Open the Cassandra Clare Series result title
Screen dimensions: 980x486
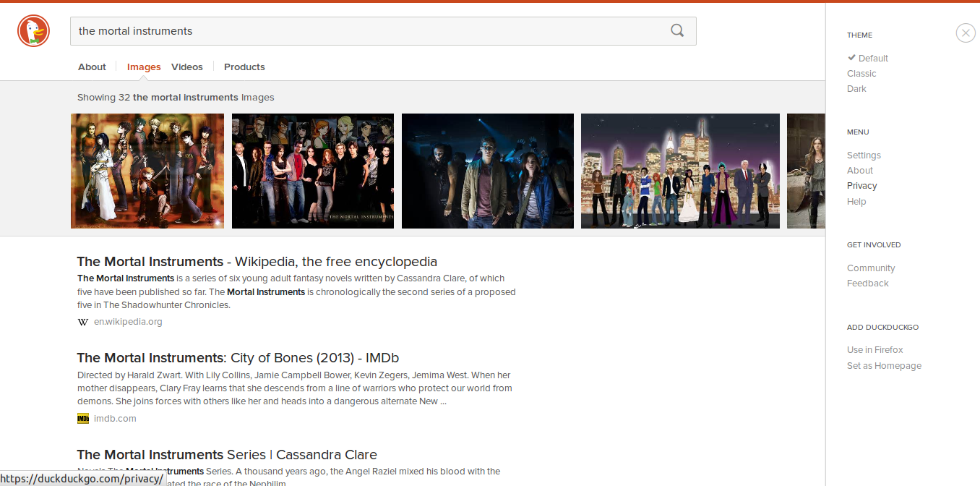point(227,454)
